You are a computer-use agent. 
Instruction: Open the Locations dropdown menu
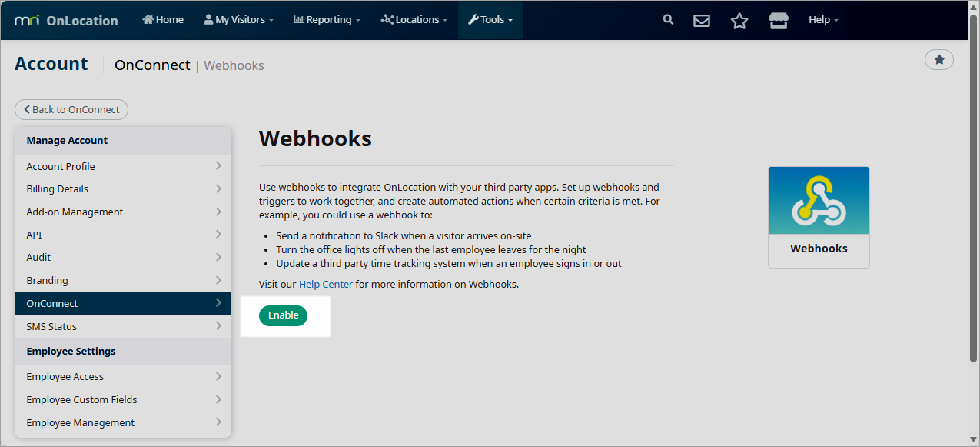pyautogui.click(x=414, y=20)
